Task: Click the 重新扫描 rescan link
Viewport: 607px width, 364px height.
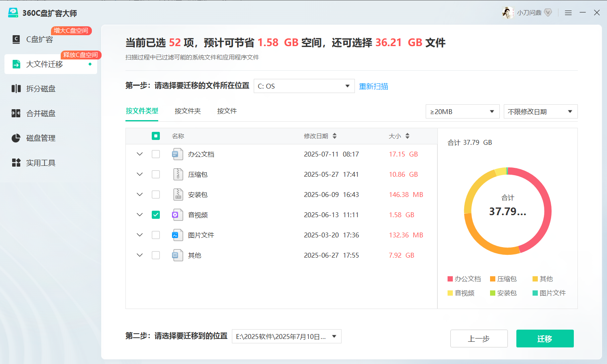Action: tap(374, 87)
